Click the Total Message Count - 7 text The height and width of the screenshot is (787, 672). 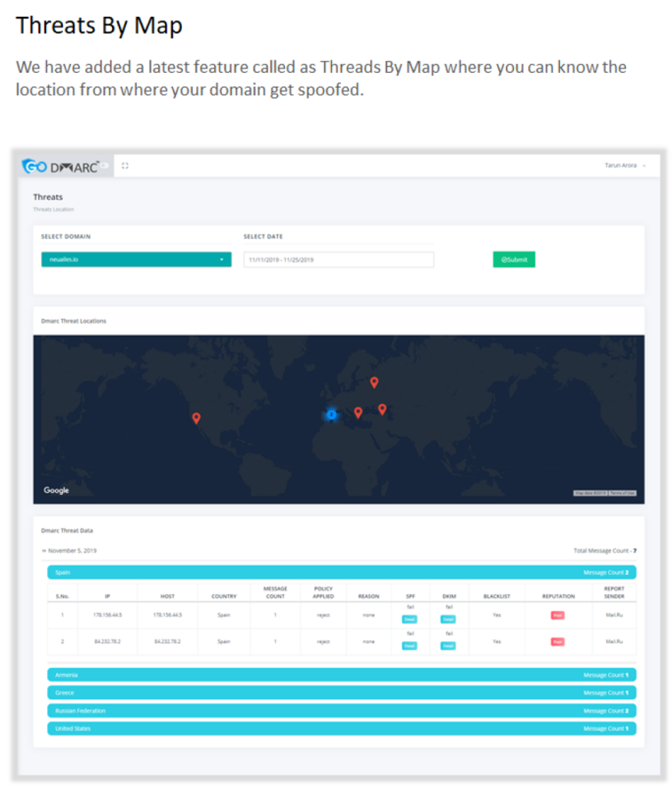click(605, 550)
